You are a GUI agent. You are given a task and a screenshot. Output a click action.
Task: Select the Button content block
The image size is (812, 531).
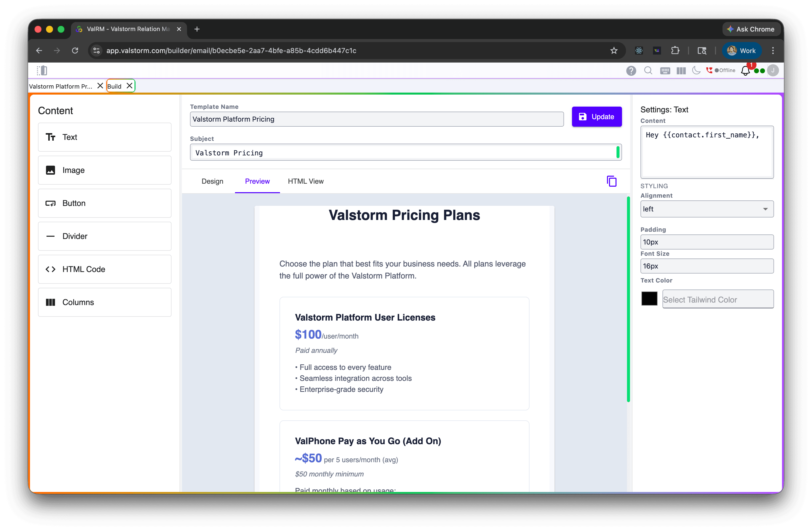104,203
